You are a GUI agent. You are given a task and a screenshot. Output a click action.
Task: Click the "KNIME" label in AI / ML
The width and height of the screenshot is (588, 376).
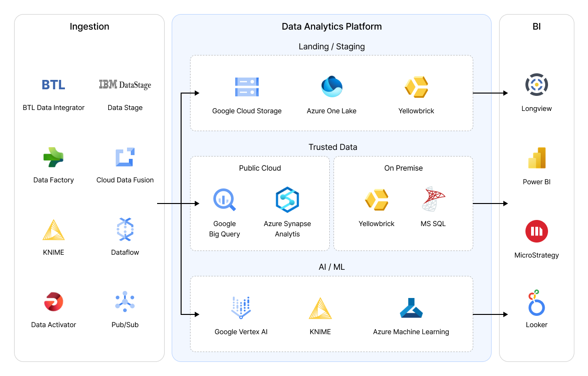[x=320, y=332]
